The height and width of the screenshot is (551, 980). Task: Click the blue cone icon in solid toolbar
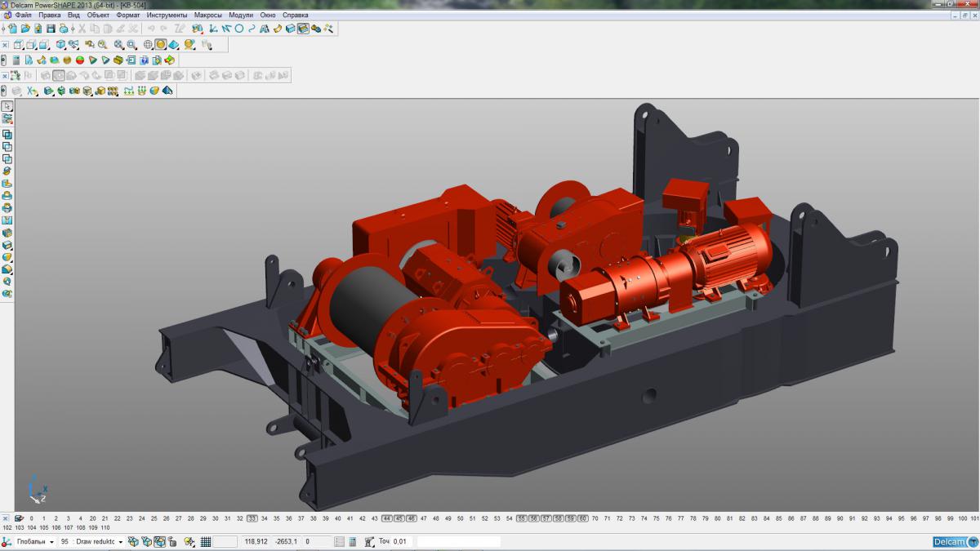167,91
